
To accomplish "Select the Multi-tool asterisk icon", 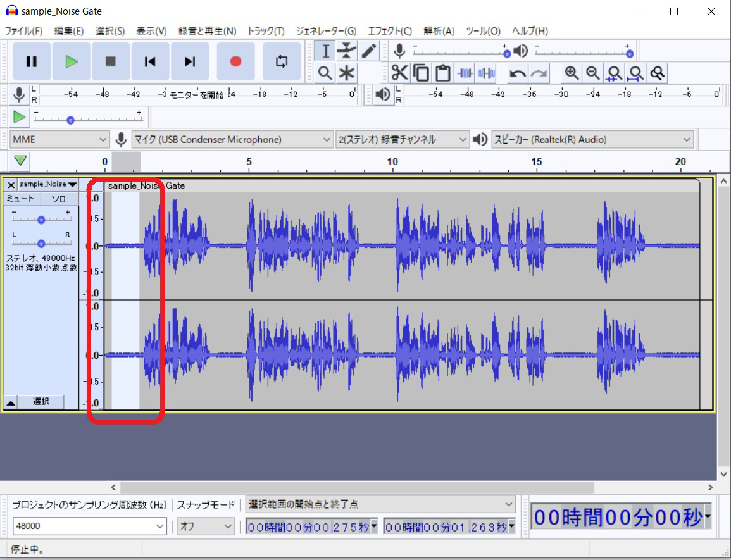I will tap(346, 73).
